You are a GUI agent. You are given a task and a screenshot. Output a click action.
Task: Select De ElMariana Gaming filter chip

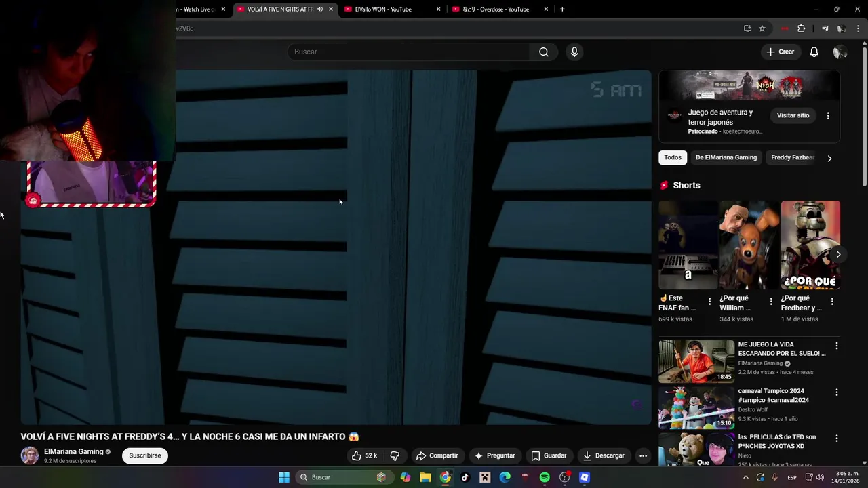pyautogui.click(x=726, y=157)
